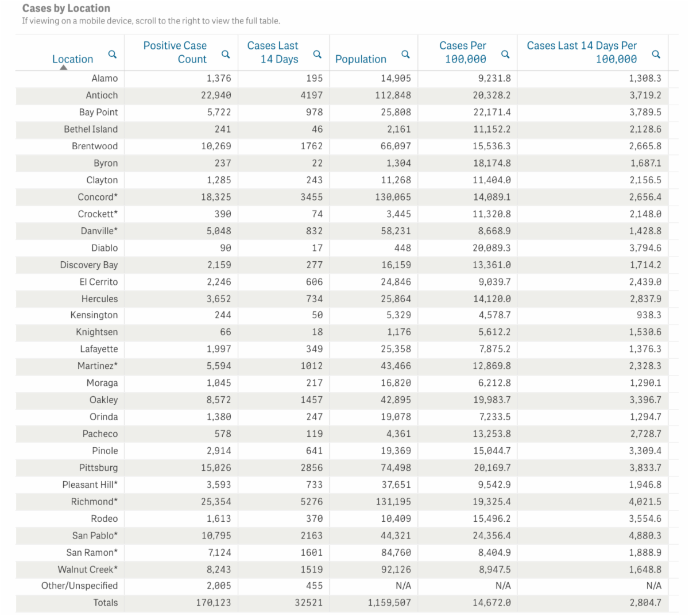Open search for Positive Case Count column
The width and height of the screenshot is (689, 616).
(x=226, y=55)
